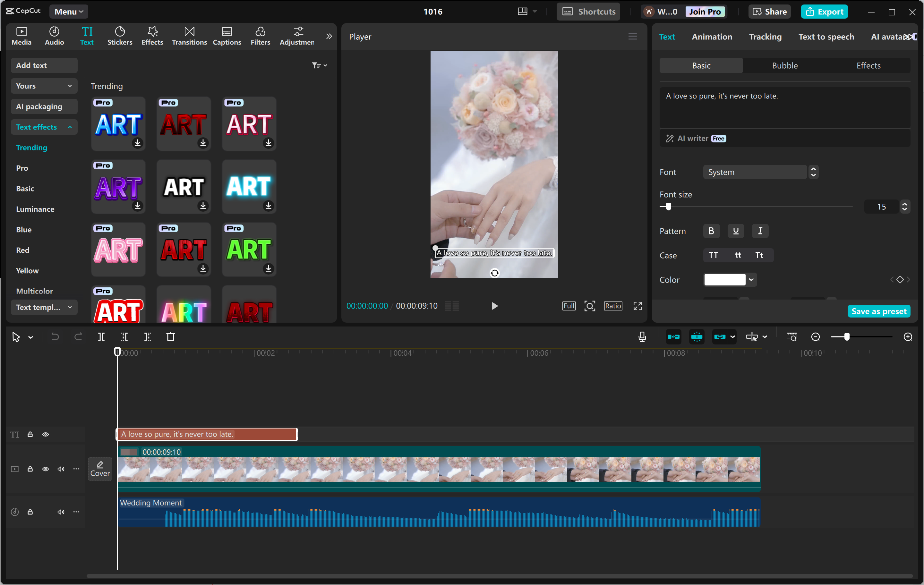Switch to the Animation tab
This screenshot has height=585, width=924.
pos(712,37)
